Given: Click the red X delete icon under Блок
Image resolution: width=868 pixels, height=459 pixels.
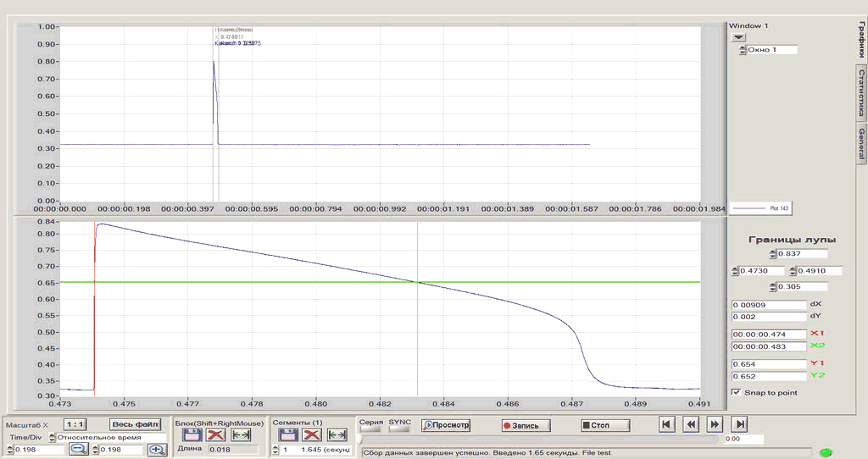Looking at the screenshot, I should point(216,435).
